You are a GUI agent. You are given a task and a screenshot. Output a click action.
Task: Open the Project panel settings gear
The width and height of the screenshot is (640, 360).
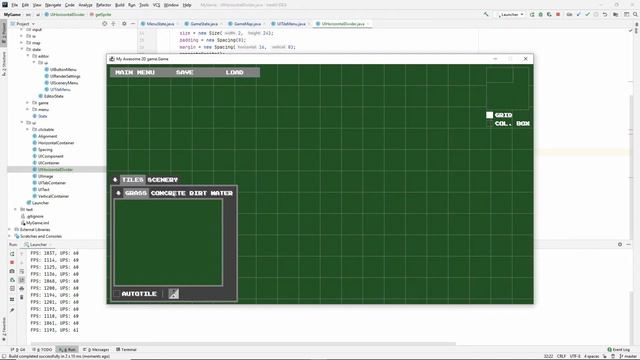click(x=124, y=24)
